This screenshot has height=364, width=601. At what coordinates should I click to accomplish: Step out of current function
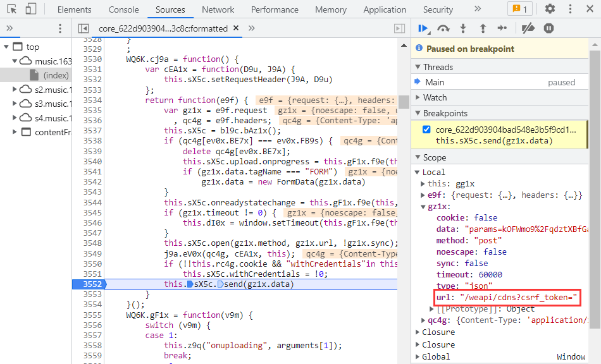tap(483, 28)
